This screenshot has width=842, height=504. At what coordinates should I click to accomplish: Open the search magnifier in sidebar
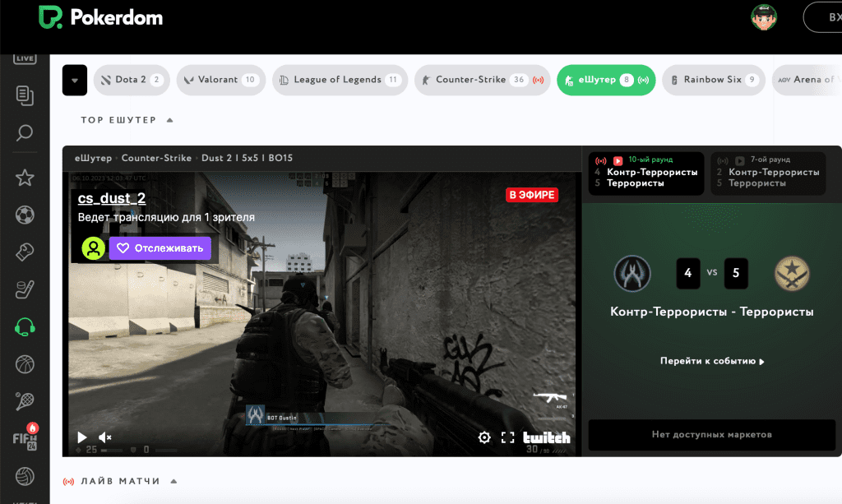[x=25, y=132]
